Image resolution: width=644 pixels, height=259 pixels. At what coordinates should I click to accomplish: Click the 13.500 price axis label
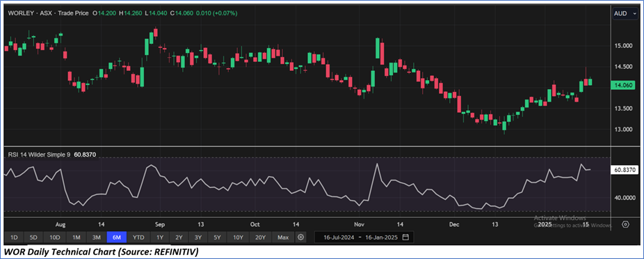(x=623, y=109)
